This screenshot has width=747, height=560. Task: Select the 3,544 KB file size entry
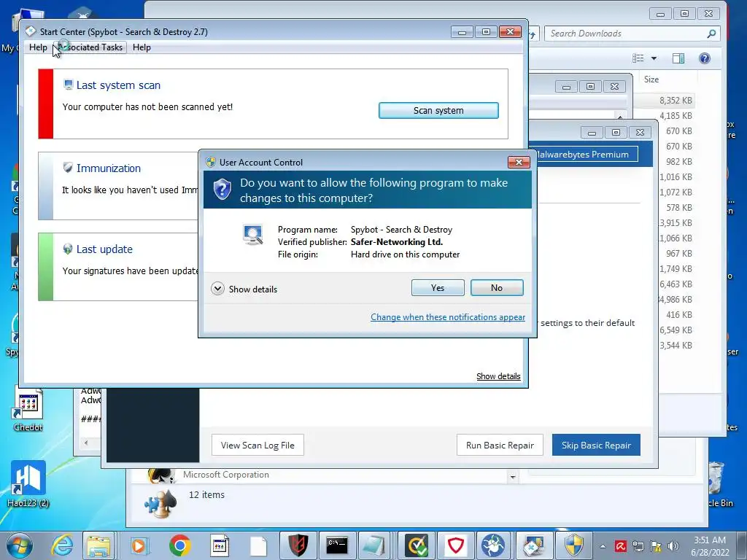676,345
